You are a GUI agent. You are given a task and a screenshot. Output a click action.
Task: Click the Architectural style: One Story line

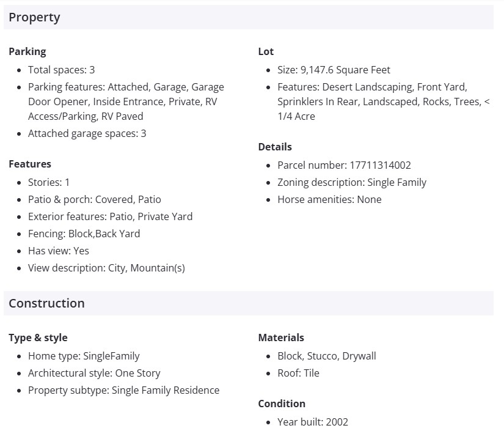94,373
